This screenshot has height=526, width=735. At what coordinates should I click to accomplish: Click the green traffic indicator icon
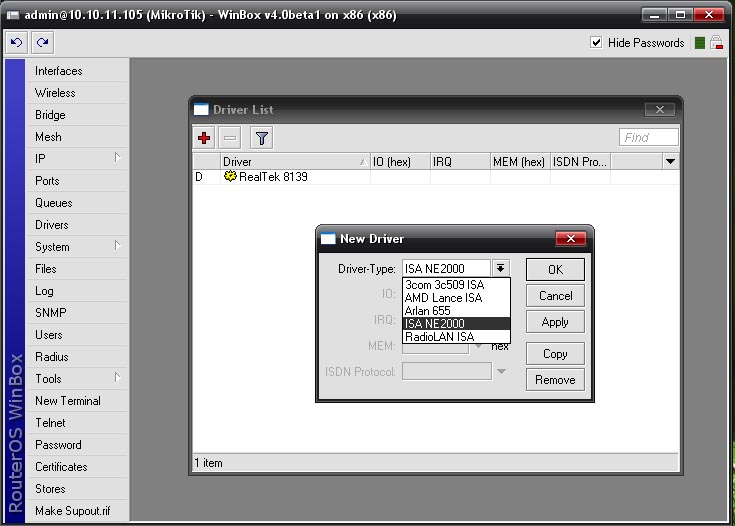pos(699,43)
